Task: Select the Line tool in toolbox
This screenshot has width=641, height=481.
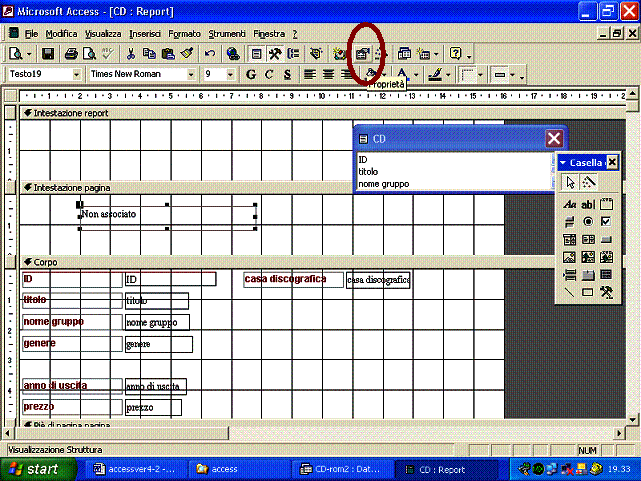Action: point(569,292)
